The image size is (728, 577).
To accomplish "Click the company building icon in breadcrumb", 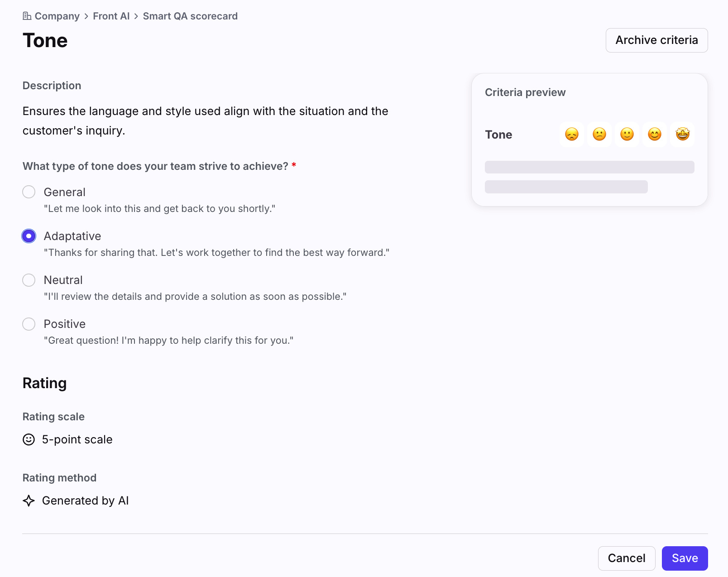I will [x=27, y=16].
